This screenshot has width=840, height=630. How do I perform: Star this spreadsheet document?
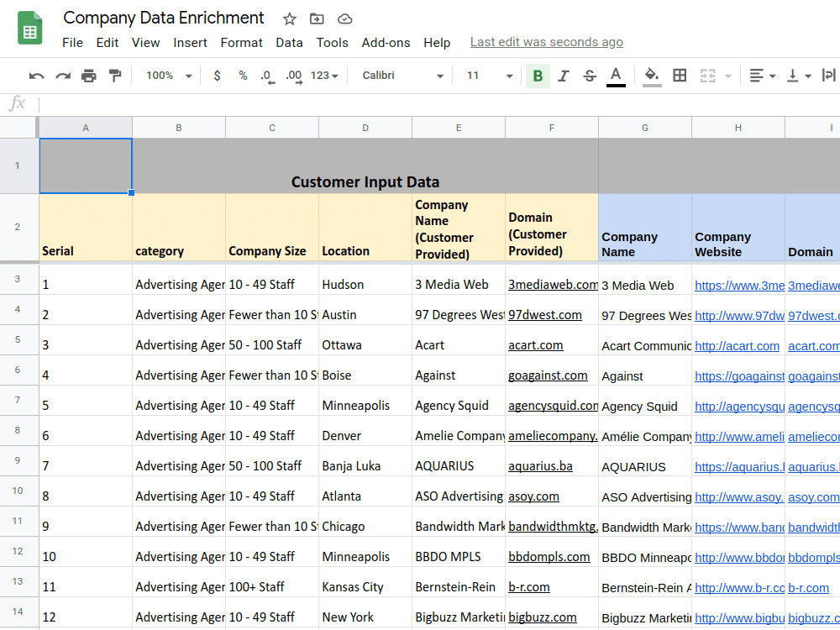pyautogui.click(x=289, y=19)
